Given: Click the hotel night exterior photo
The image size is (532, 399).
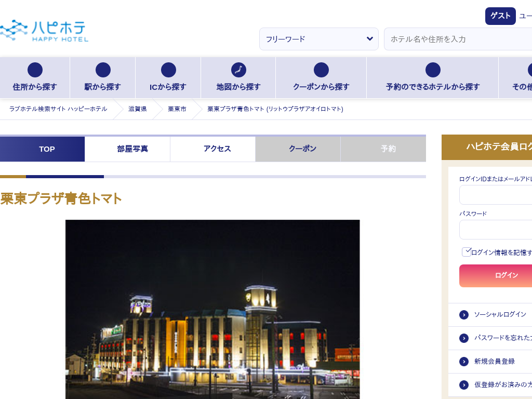Looking at the screenshot, I should (212, 310).
